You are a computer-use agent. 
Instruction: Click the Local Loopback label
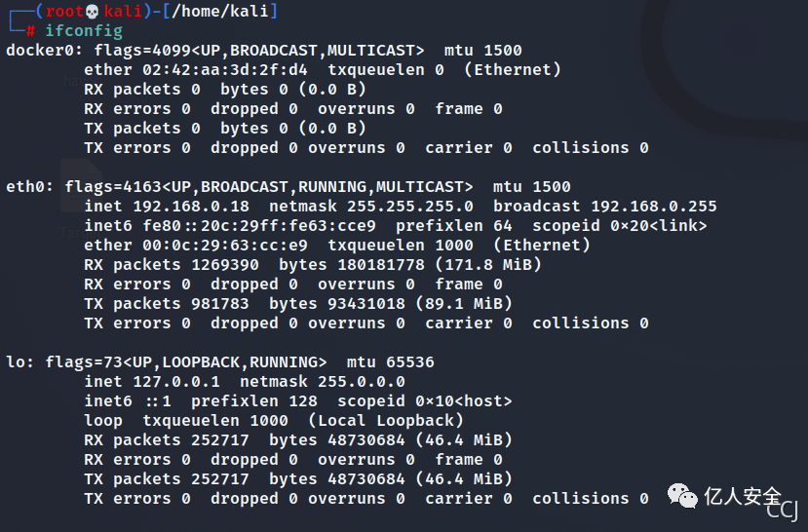point(386,420)
